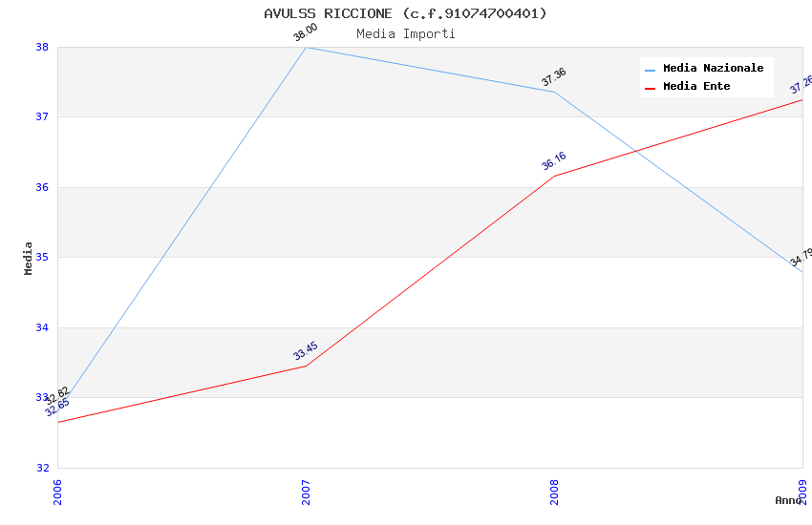Click the 36.16 data label on red line

[x=554, y=160]
